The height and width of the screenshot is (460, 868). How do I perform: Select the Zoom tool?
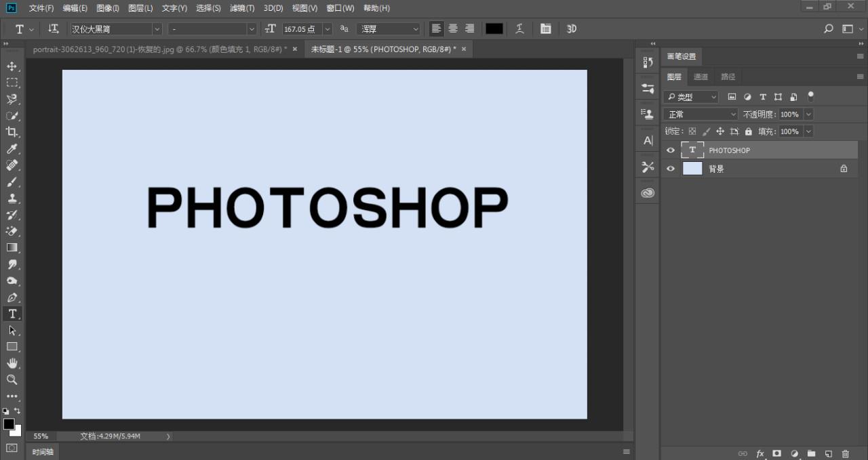[x=12, y=379]
